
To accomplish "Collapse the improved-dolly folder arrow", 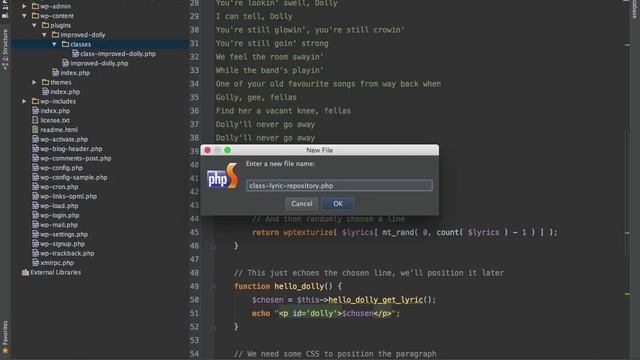I will point(44,35).
